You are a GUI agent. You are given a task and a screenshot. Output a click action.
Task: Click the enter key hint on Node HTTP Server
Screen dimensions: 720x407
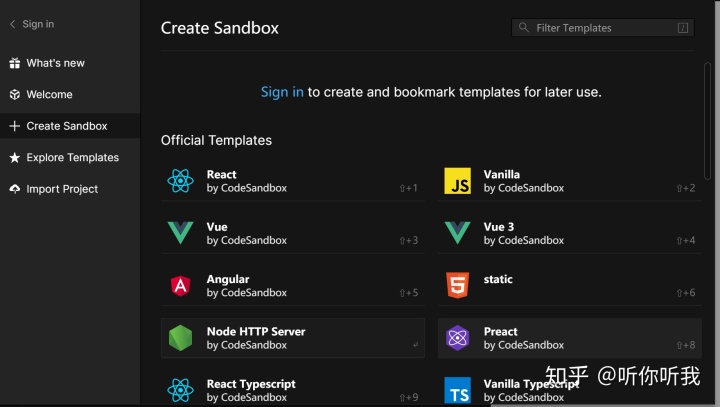(x=415, y=345)
